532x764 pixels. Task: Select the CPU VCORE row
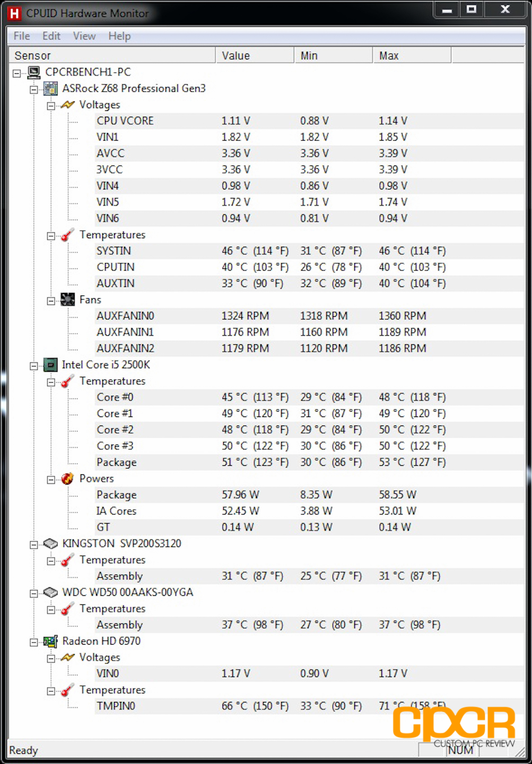(x=309, y=121)
